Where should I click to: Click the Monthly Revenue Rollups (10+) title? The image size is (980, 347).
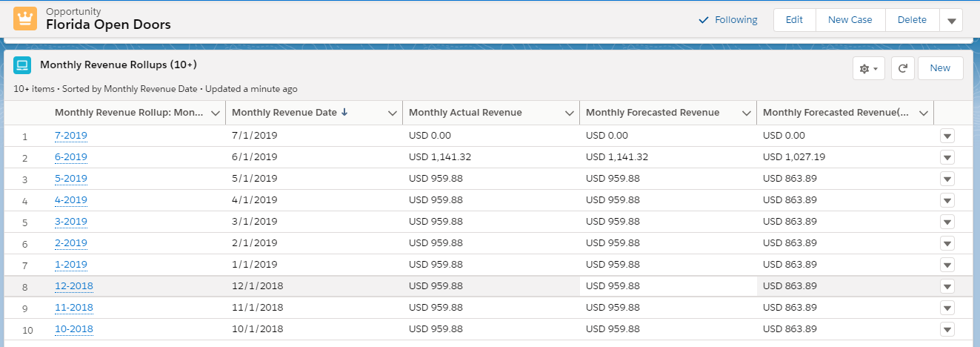[x=119, y=65]
